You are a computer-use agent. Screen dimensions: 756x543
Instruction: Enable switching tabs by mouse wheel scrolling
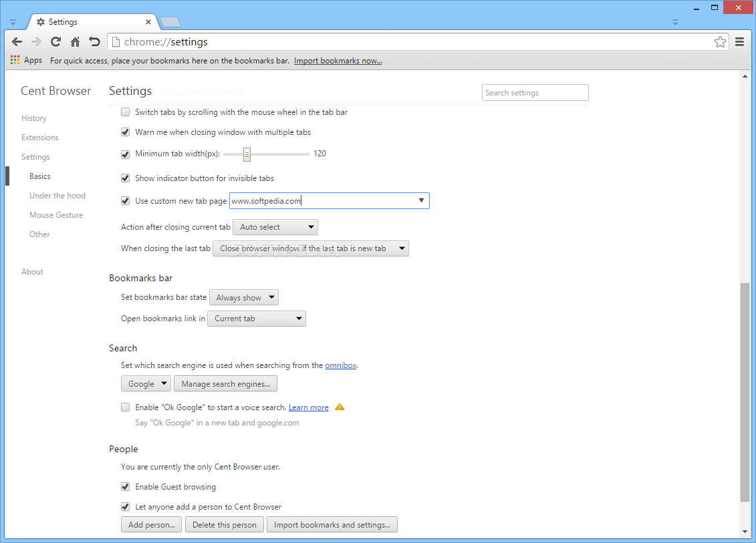pyautogui.click(x=126, y=112)
